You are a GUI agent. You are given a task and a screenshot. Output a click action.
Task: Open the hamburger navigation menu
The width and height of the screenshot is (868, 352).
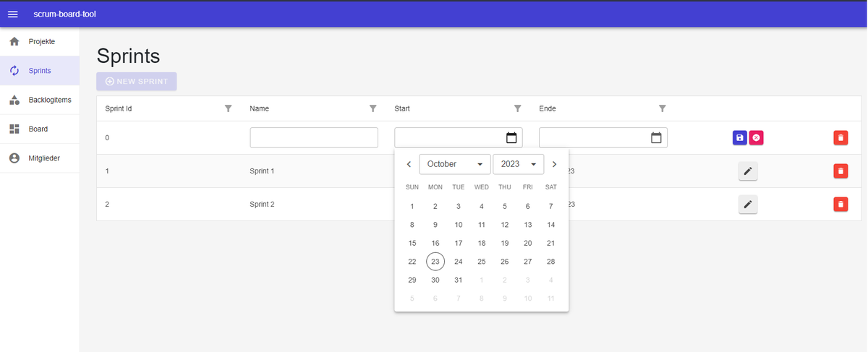13,14
